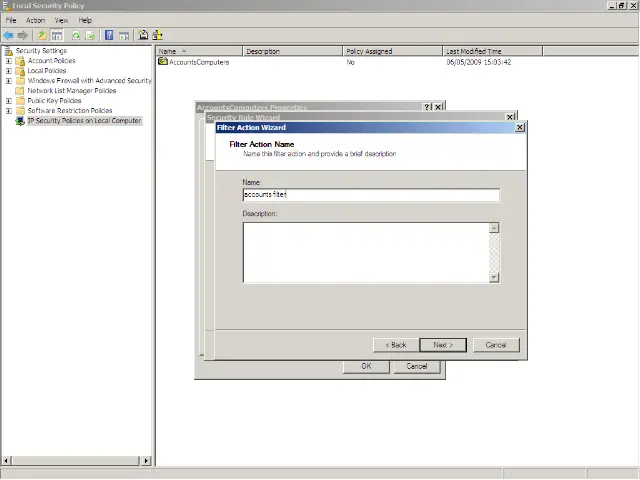Click the Refresh toolbar icon
The width and height of the screenshot is (640, 480).
click(x=75, y=35)
